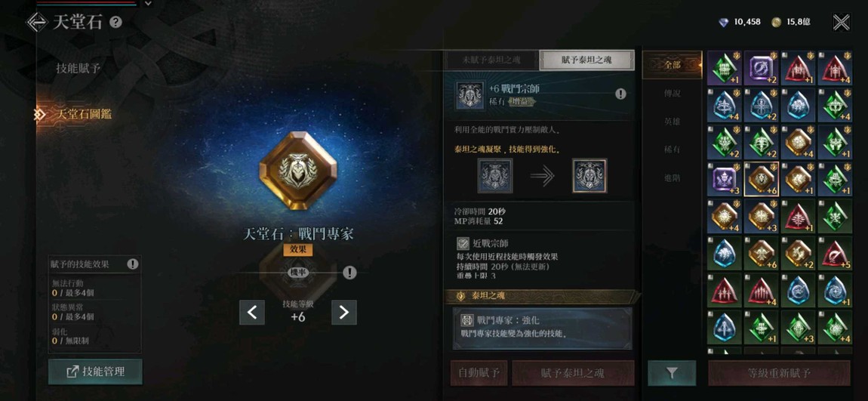Open info icon beside 賦予的技能效果
This screenshot has width=868, height=401.
132,264
